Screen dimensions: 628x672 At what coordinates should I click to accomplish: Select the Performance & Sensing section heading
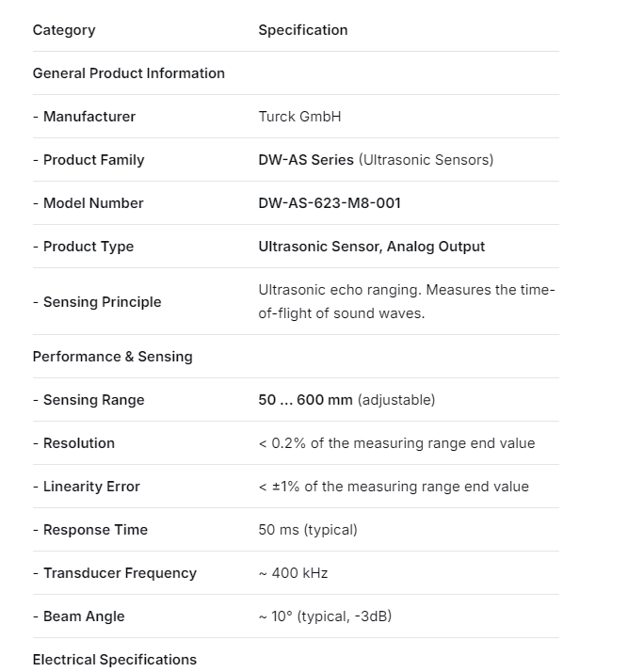[113, 357]
